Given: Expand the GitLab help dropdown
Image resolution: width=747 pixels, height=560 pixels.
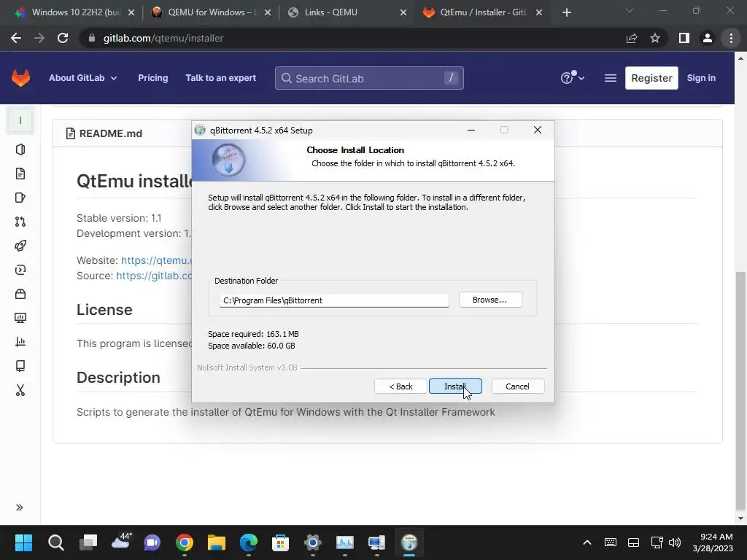Looking at the screenshot, I should [x=573, y=78].
